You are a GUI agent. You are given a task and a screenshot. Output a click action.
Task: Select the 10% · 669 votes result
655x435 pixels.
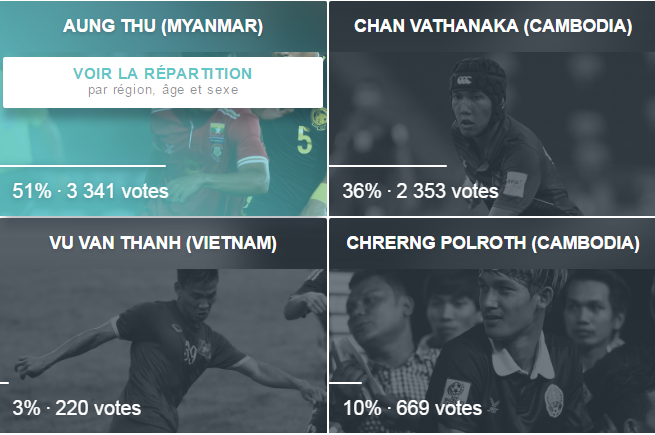412,408
